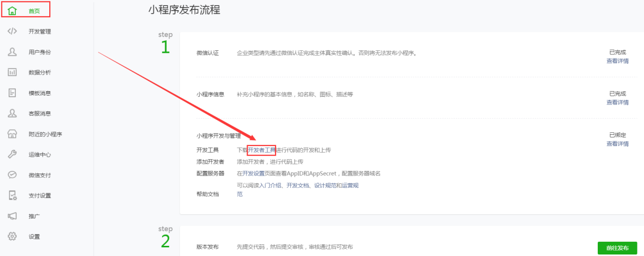Open the 设计规范 link

coord(325,185)
